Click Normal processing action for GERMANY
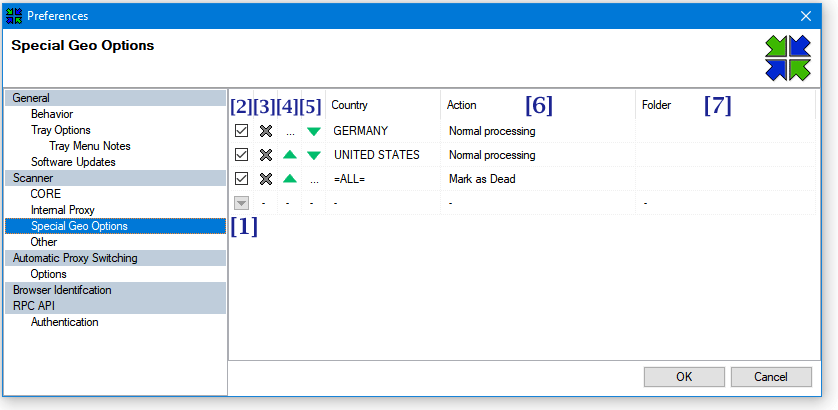 click(x=538, y=130)
